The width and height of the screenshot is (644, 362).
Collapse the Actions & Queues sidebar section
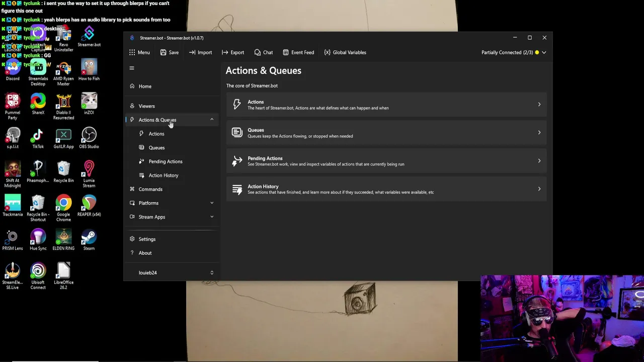pos(212,120)
